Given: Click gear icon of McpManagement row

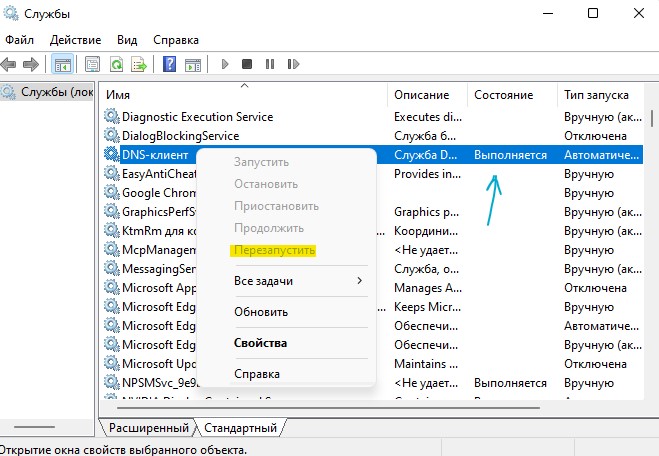Looking at the screenshot, I should click(x=112, y=249).
